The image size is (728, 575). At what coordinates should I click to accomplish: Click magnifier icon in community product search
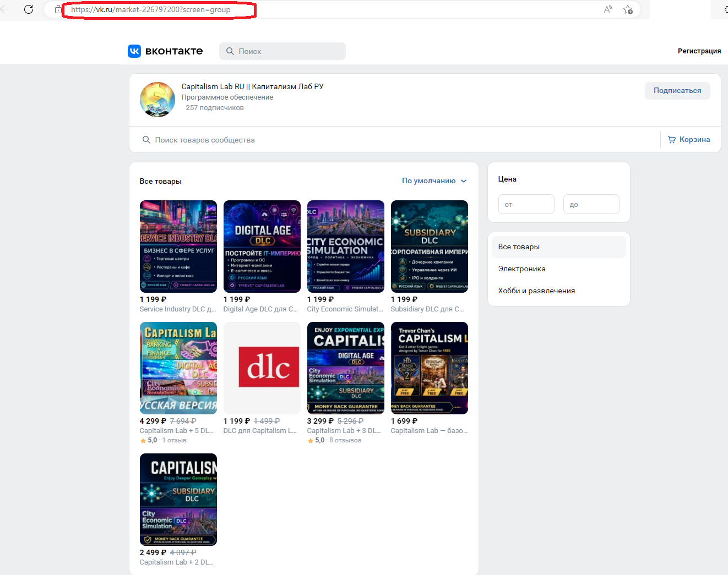pos(146,140)
